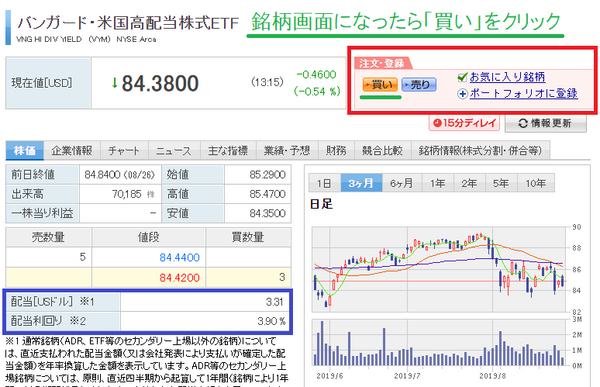Click the blue 売り sell button

click(x=419, y=85)
